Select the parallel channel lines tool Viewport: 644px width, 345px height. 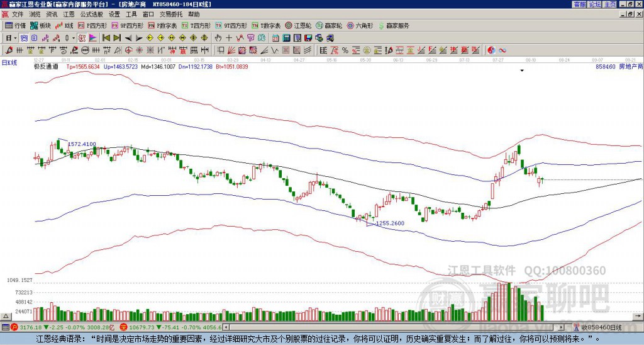(308, 50)
